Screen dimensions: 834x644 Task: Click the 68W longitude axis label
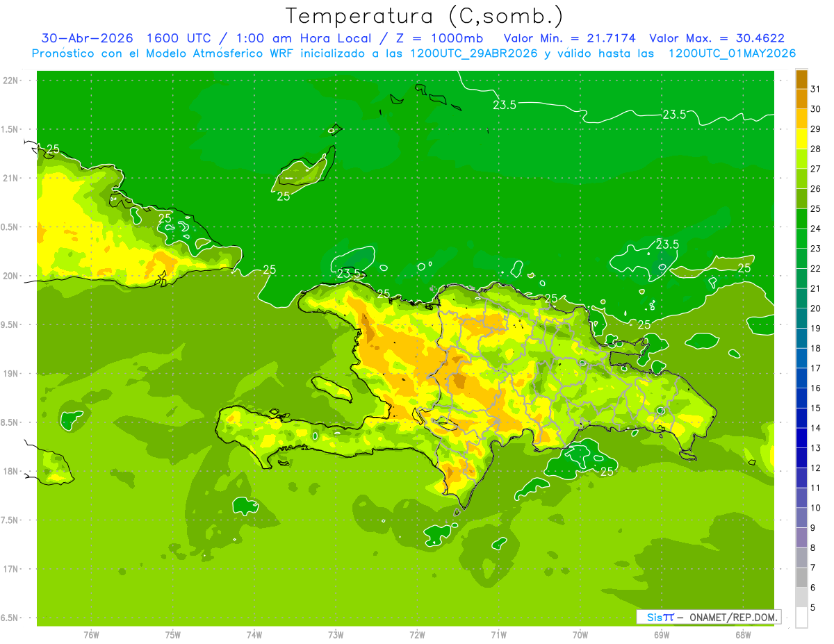(x=743, y=635)
